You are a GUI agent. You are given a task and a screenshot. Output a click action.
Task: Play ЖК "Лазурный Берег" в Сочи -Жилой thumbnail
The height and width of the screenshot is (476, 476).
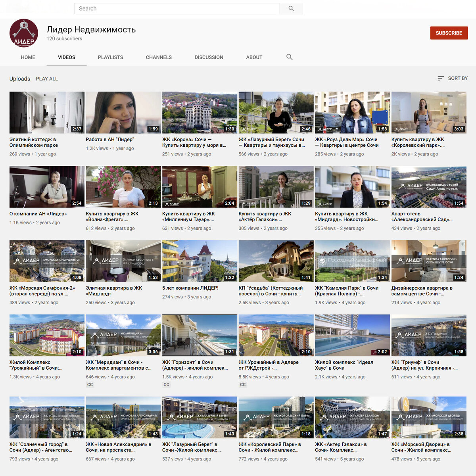(200, 417)
